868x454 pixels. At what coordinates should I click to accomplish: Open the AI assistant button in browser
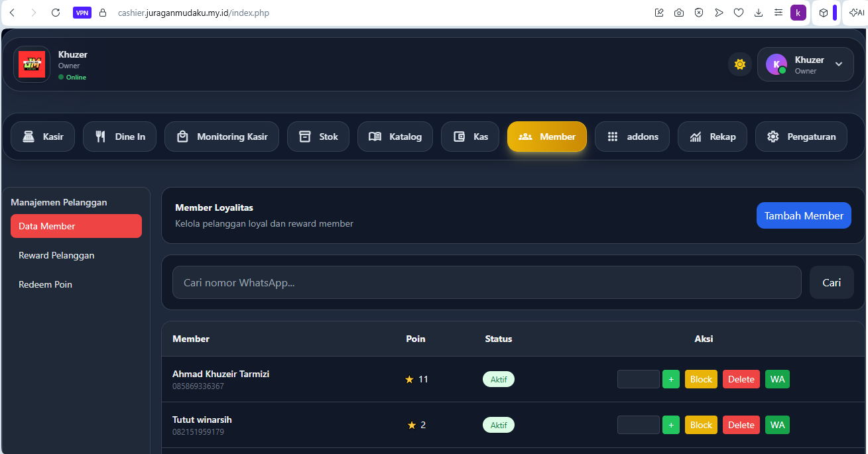(856, 13)
